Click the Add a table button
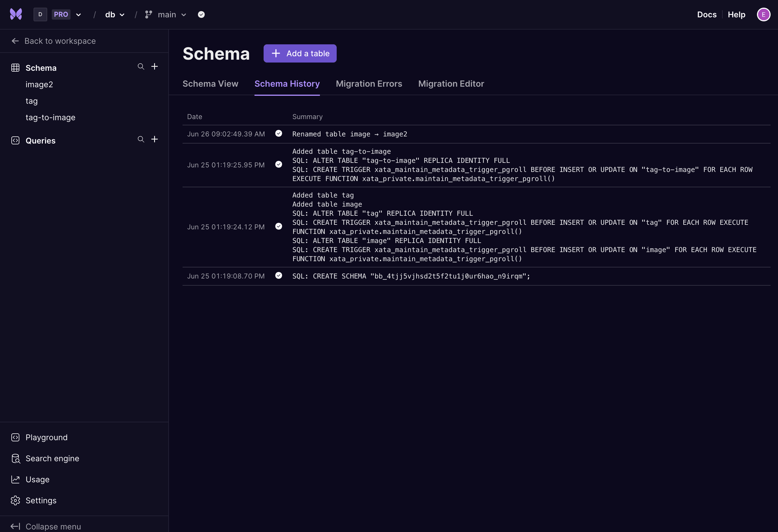The height and width of the screenshot is (532, 778). pos(300,53)
